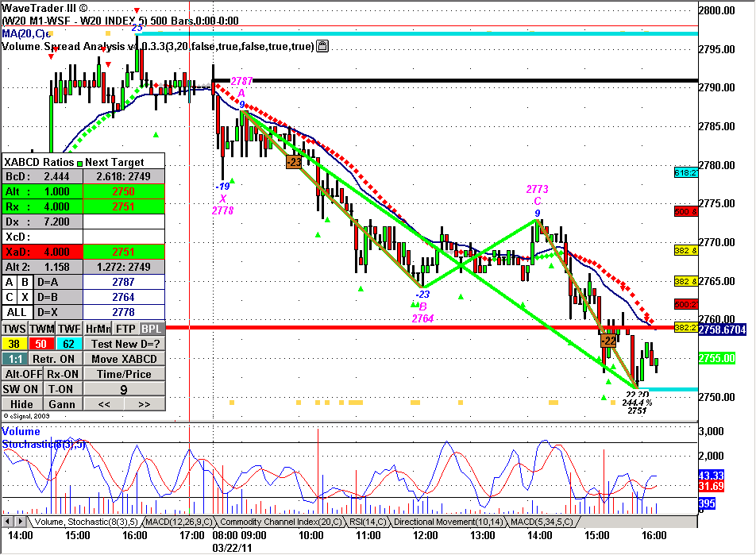Click the MA(20,C) study label
This screenshot has width=756, height=555.
point(26,33)
